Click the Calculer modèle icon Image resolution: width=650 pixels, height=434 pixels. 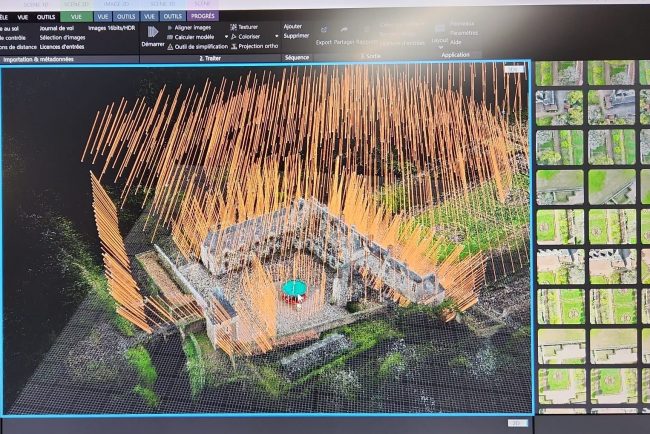(x=170, y=37)
